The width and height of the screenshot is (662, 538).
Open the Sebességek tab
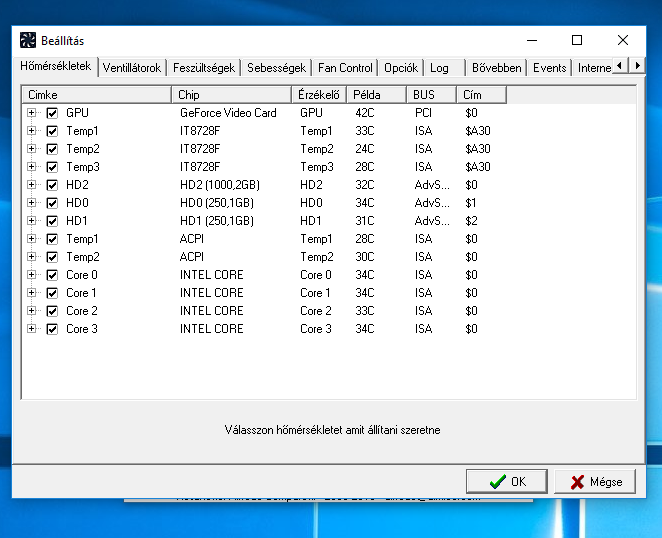point(277,68)
